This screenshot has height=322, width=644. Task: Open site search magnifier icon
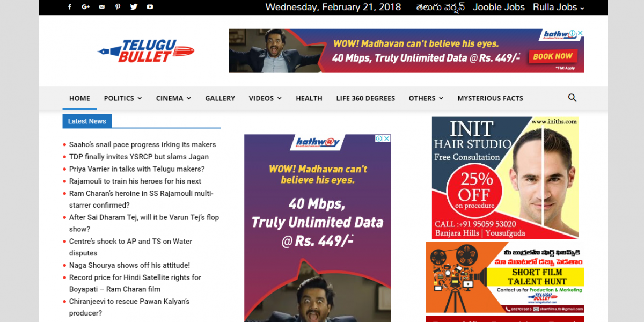572,98
